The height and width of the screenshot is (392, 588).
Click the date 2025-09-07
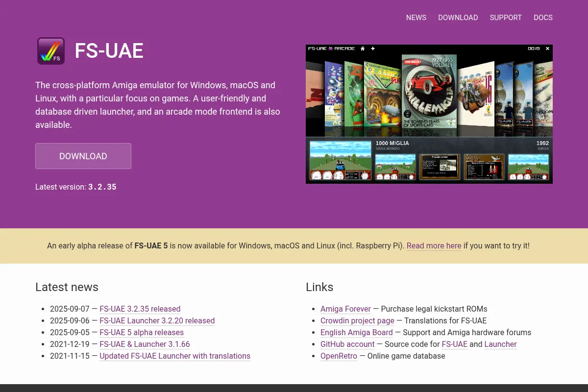(x=70, y=309)
